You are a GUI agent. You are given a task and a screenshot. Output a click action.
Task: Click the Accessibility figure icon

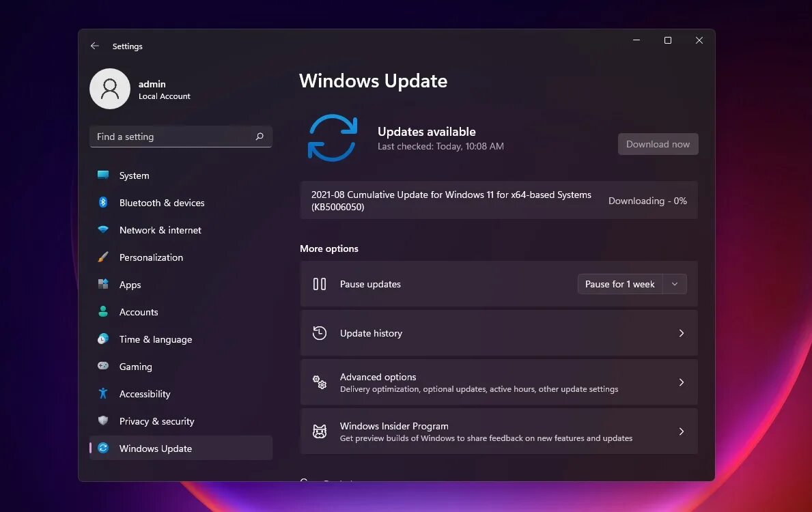(103, 393)
